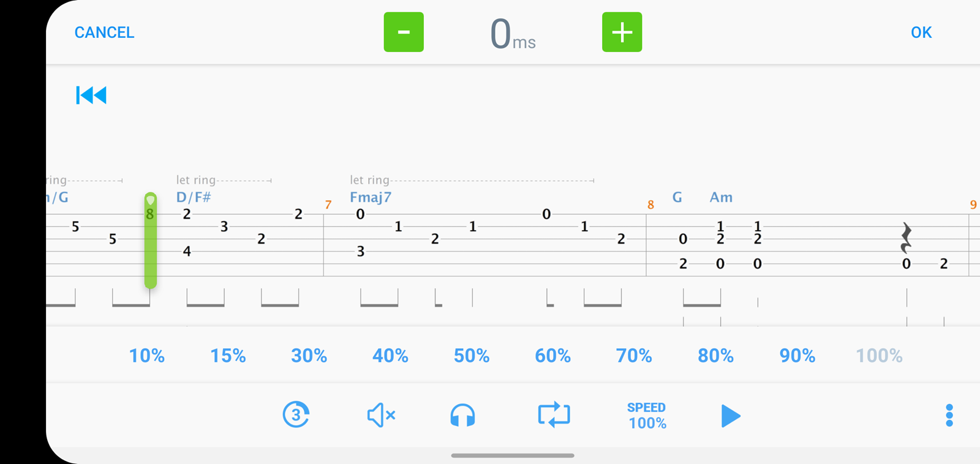The width and height of the screenshot is (980, 464).
Task: Start playback with the play button
Action: click(x=731, y=416)
